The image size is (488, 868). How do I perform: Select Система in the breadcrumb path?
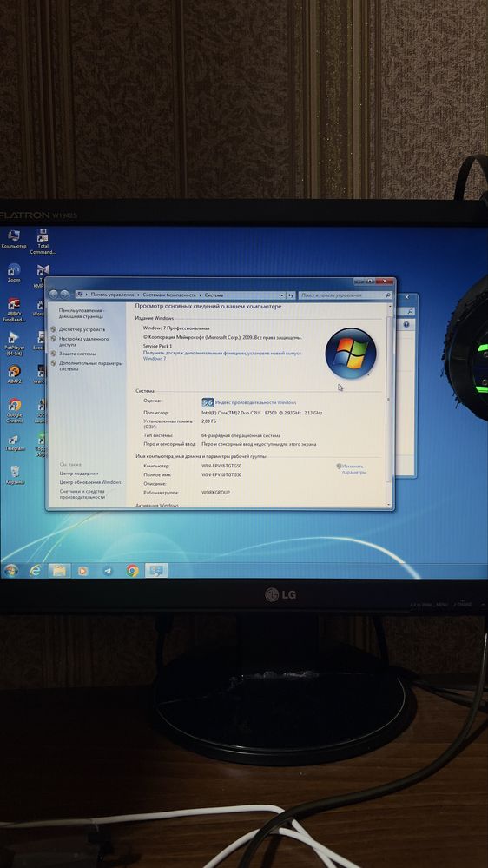[x=214, y=295]
